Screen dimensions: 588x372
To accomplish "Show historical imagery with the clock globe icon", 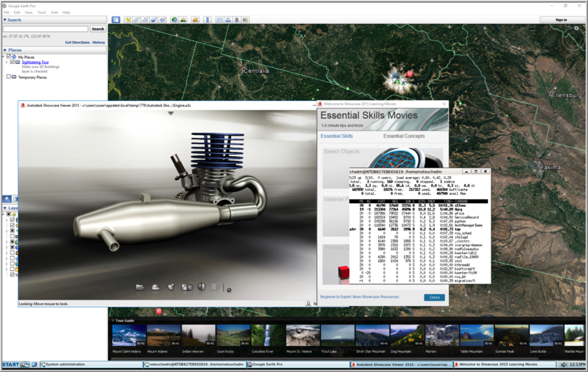I will (x=174, y=20).
